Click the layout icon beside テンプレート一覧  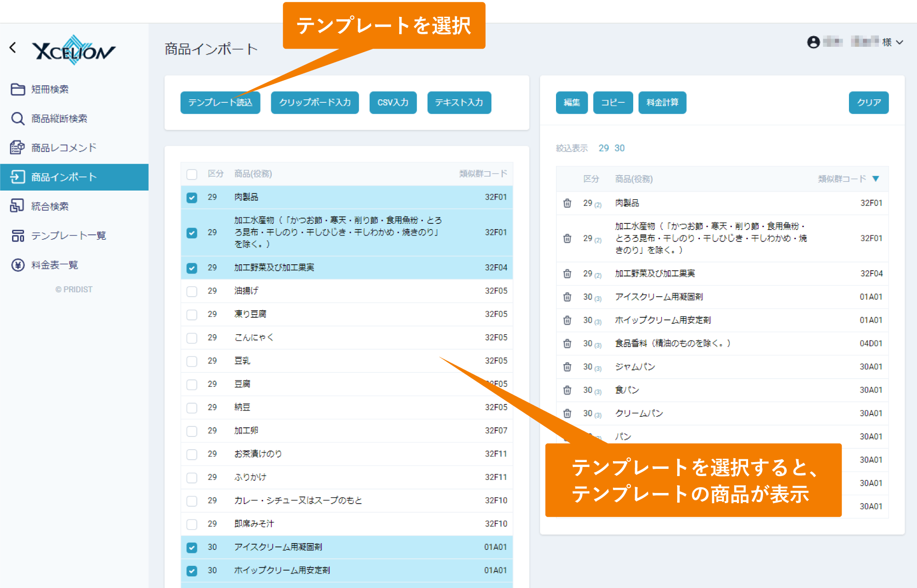pos(18,235)
